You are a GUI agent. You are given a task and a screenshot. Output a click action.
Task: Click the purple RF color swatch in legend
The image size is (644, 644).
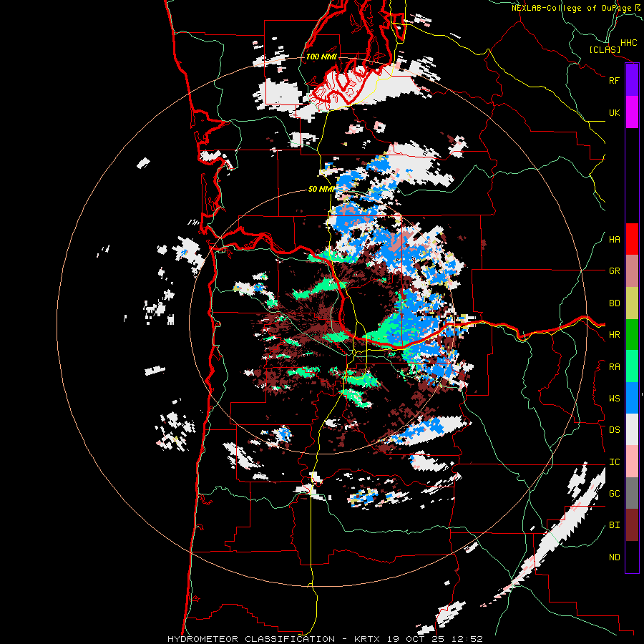[632, 80]
